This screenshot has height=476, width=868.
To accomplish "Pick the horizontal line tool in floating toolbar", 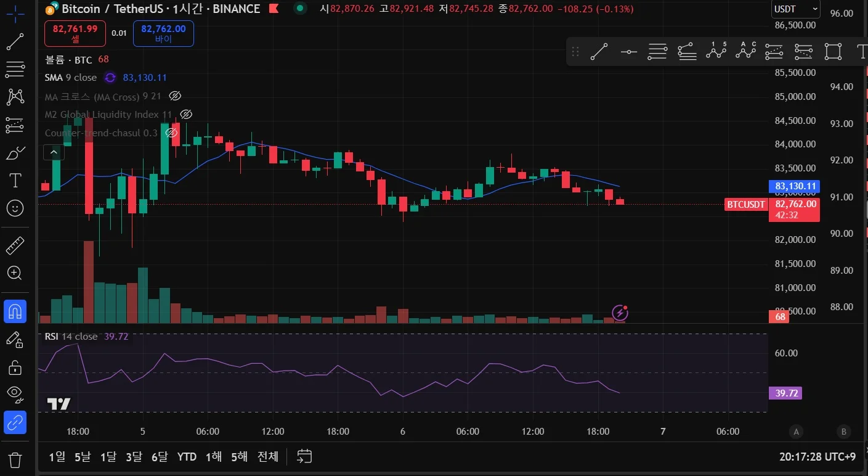I will (x=628, y=52).
